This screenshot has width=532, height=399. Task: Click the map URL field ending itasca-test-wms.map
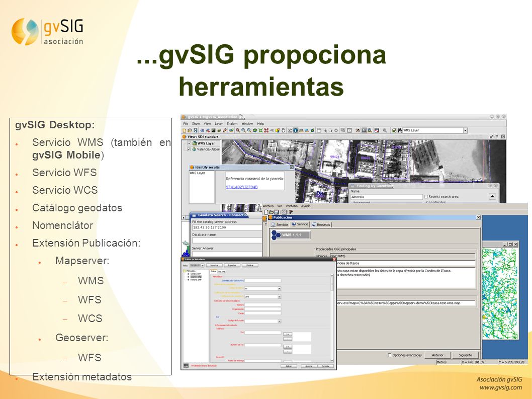[x=406, y=303]
